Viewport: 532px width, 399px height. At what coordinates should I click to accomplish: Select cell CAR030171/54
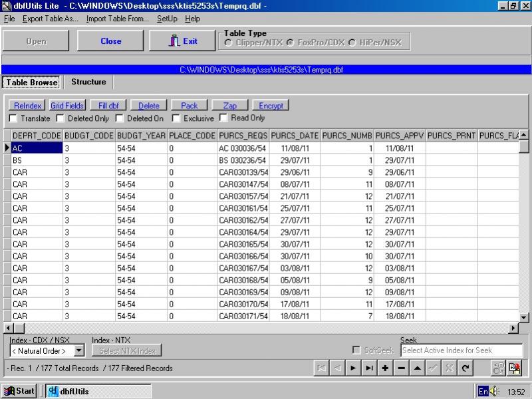point(243,317)
